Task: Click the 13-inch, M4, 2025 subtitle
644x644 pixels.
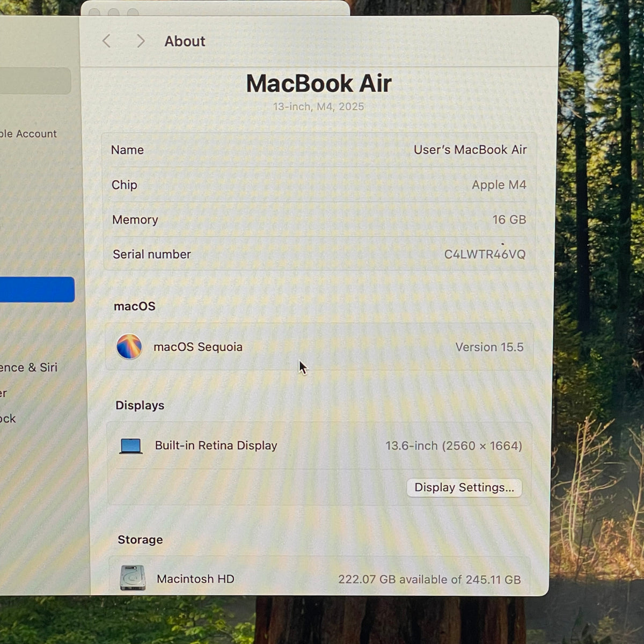Action: coord(318,106)
